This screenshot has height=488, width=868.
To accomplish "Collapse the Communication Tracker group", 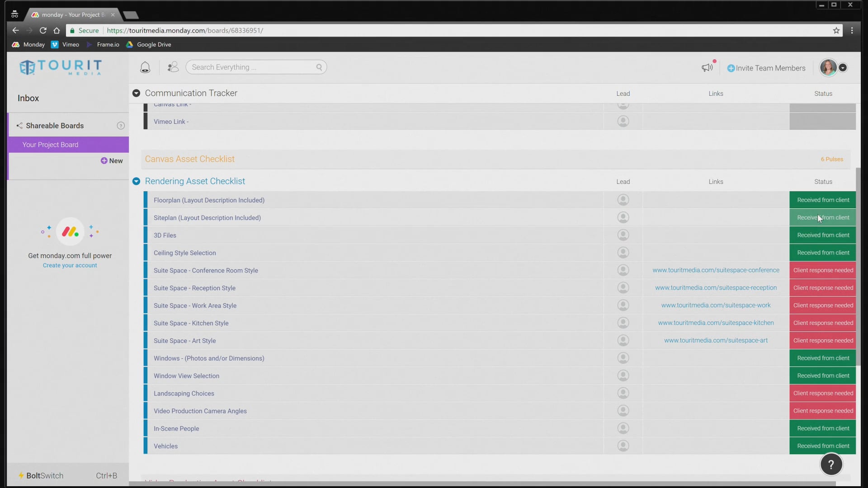I will click(136, 93).
